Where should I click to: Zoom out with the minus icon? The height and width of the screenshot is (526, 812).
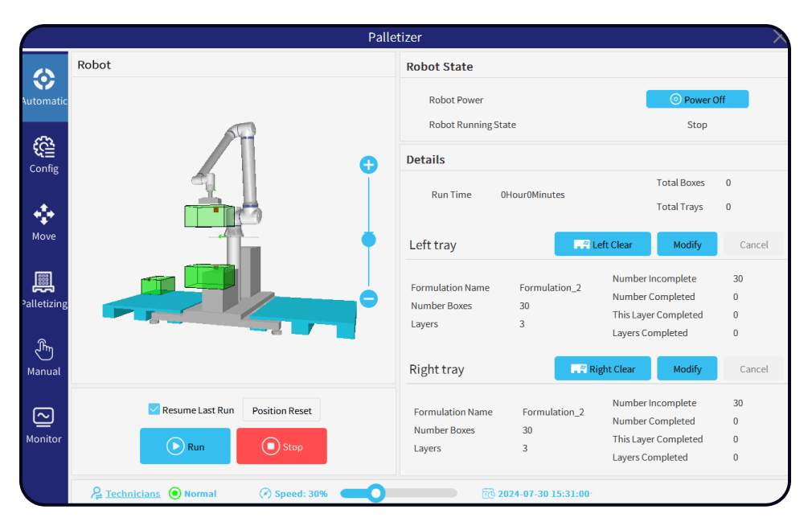(x=368, y=298)
